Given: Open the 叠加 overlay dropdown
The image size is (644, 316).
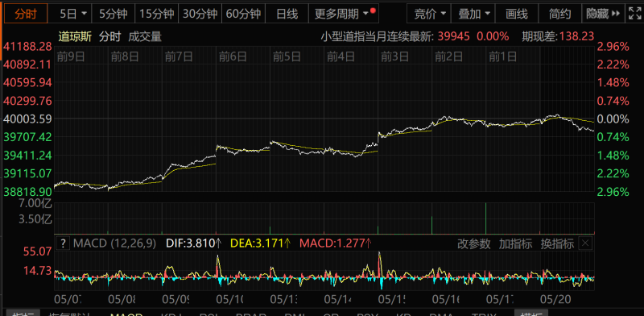Looking at the screenshot, I should (473, 14).
